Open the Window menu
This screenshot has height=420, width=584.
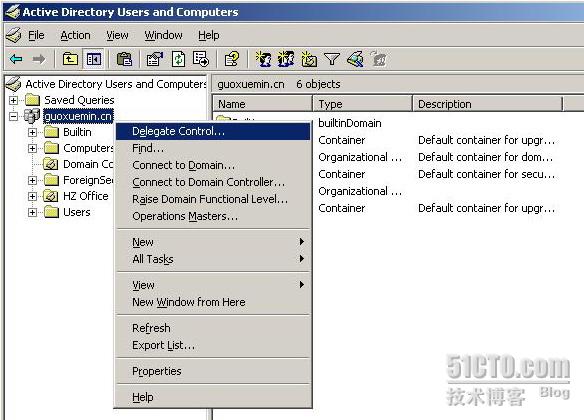tap(164, 35)
